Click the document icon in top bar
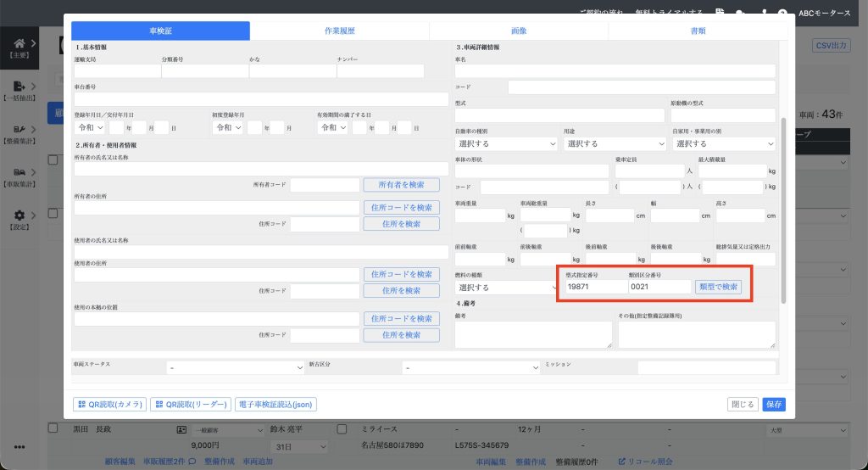 coord(720,13)
